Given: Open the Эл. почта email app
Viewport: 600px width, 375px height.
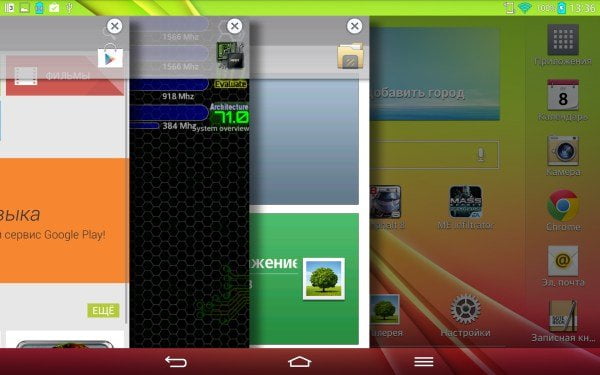Looking at the screenshot, I should (562, 261).
